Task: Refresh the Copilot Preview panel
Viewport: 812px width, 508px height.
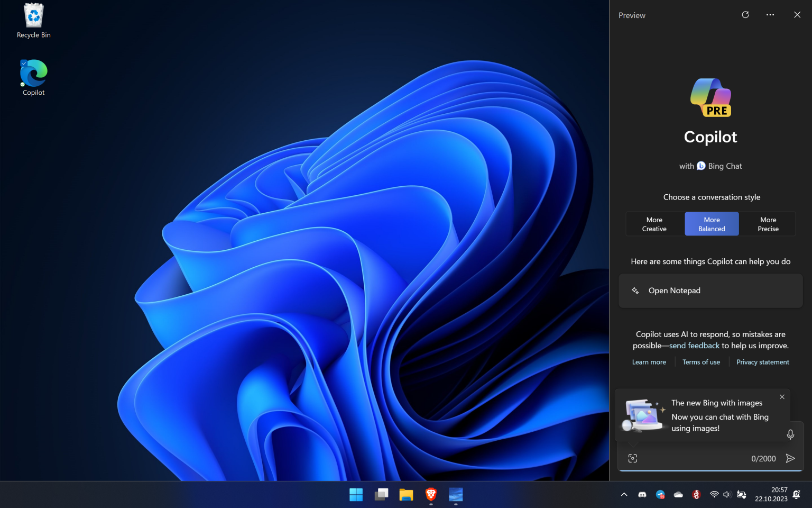Action: pos(745,15)
